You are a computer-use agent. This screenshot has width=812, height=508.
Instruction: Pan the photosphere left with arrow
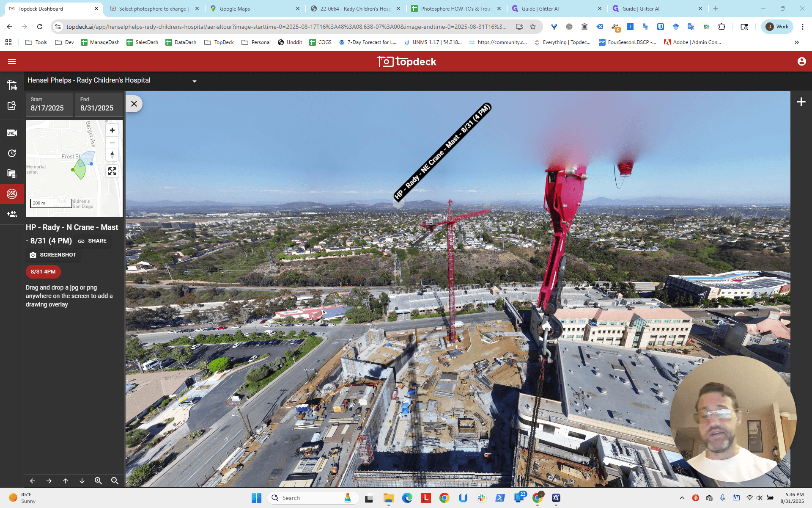click(x=33, y=481)
